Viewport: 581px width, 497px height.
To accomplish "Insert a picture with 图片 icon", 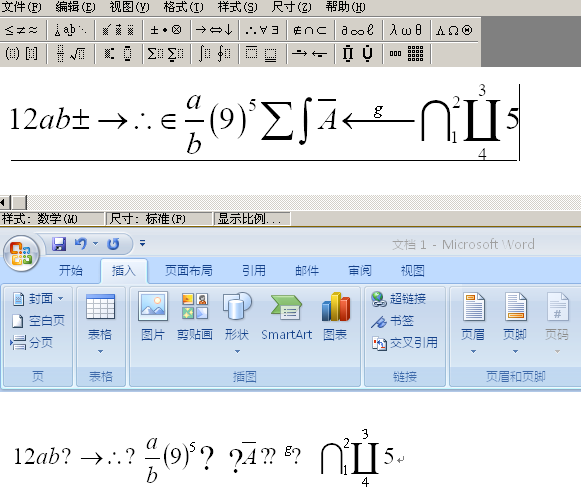I will click(153, 316).
